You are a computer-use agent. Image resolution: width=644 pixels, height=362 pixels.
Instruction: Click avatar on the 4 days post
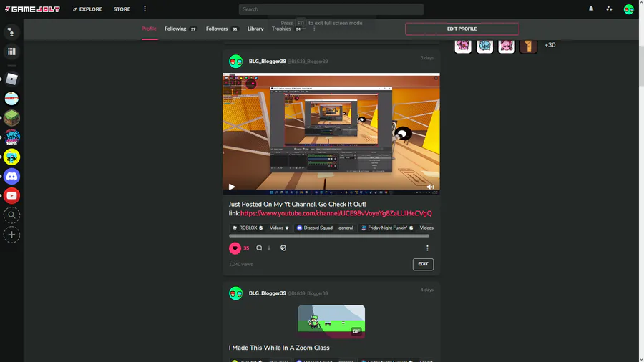click(x=235, y=293)
